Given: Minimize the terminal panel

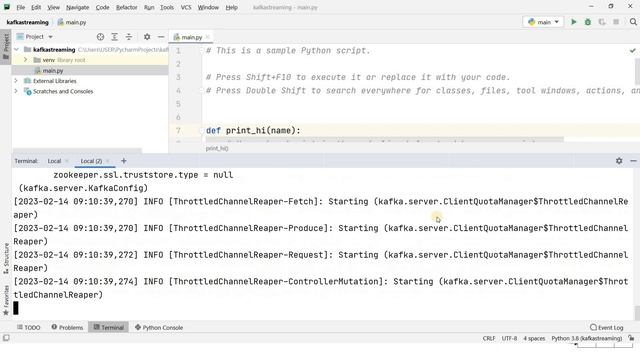Looking at the screenshot, I should [x=633, y=161].
